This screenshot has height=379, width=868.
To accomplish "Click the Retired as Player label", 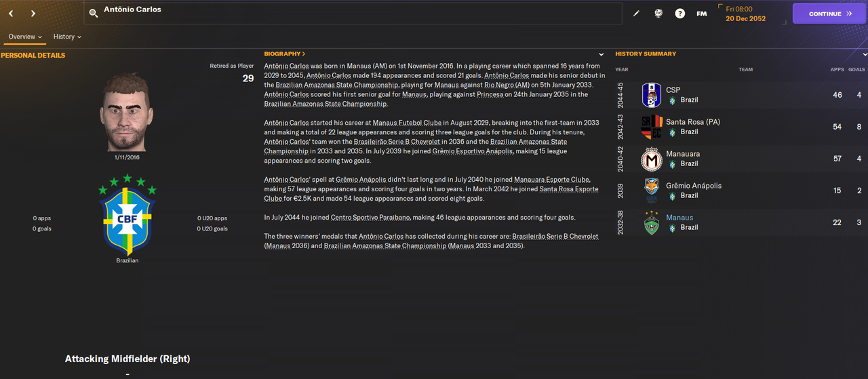I will tap(232, 66).
